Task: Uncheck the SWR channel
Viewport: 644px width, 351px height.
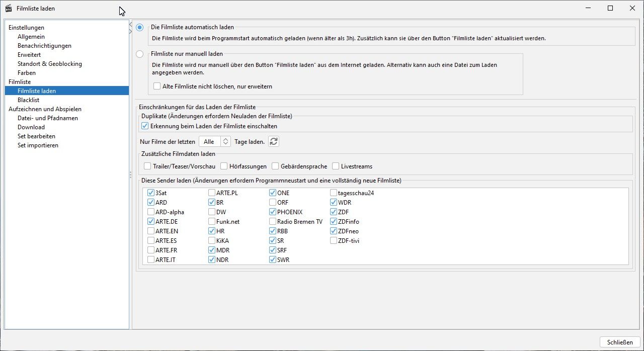Action: [x=273, y=259]
